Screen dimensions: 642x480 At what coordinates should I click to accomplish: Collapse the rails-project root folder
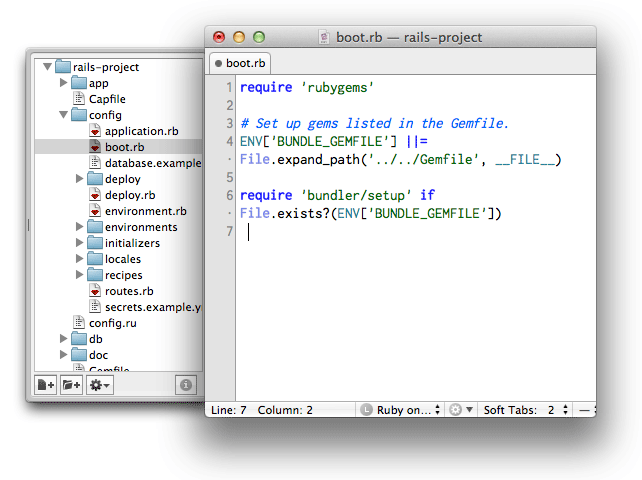[46, 67]
